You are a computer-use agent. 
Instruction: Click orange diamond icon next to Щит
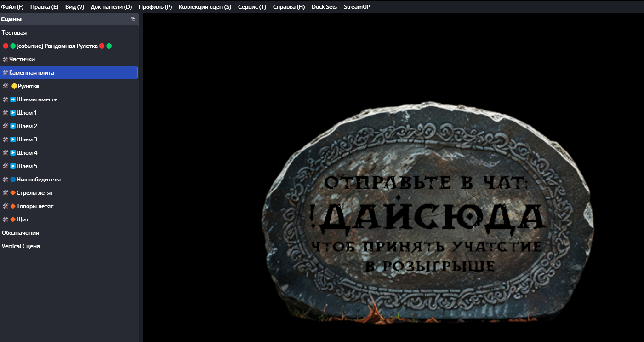[x=13, y=220]
